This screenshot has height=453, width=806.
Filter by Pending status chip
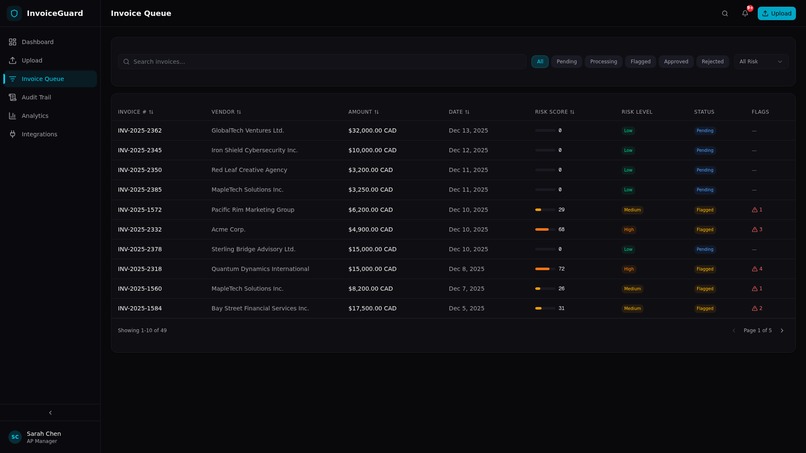pos(566,62)
